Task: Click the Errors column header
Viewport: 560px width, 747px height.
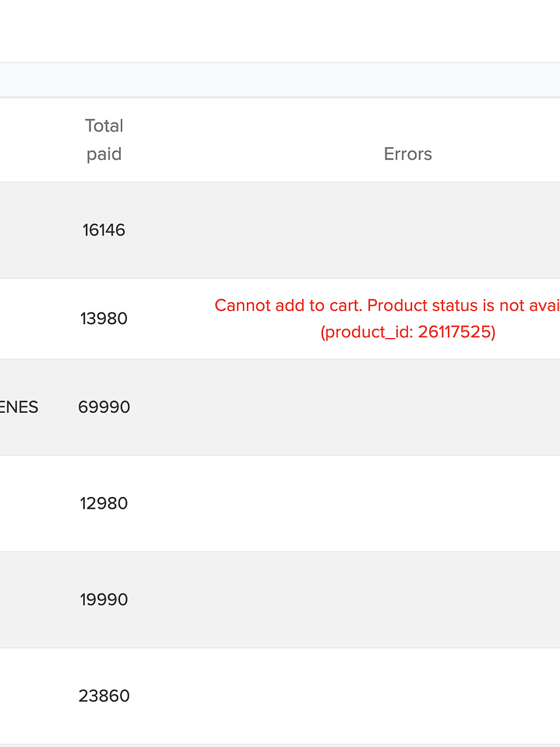Action: (407, 154)
